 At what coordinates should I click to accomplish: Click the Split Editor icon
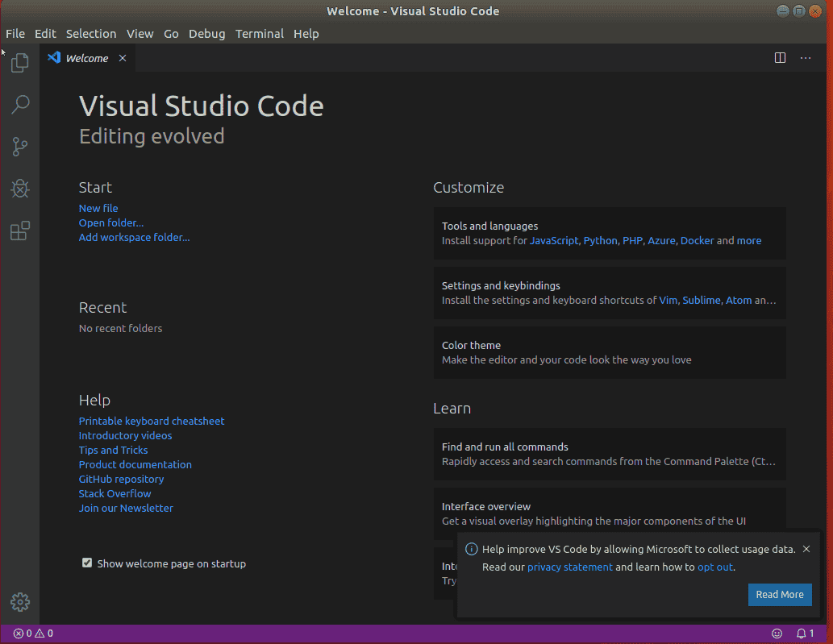(780, 58)
